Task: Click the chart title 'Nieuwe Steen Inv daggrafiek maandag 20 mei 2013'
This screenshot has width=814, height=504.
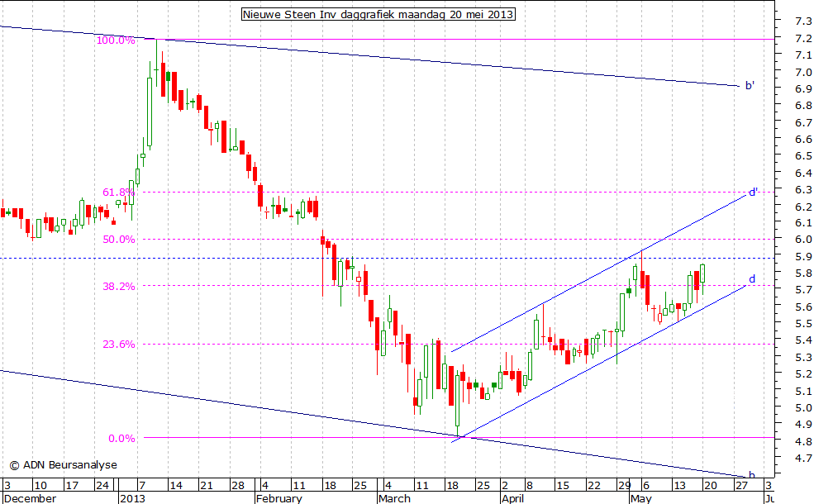Action: tap(378, 15)
